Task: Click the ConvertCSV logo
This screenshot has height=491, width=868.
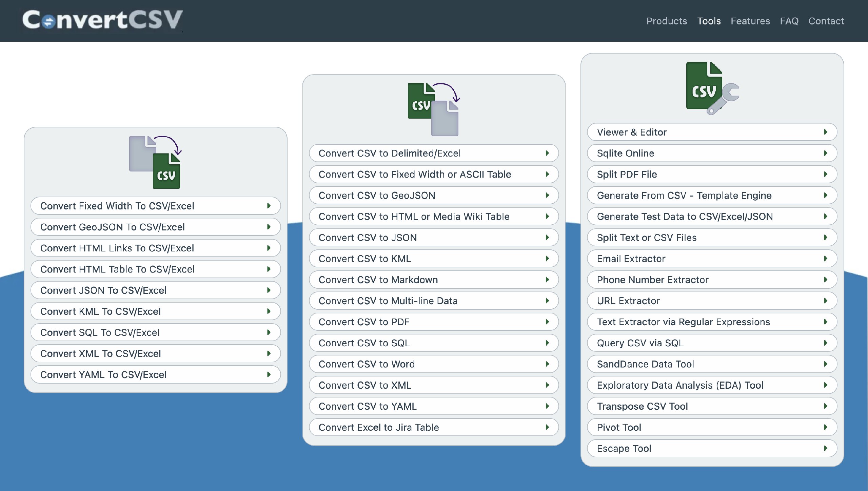Action: pyautogui.click(x=102, y=20)
